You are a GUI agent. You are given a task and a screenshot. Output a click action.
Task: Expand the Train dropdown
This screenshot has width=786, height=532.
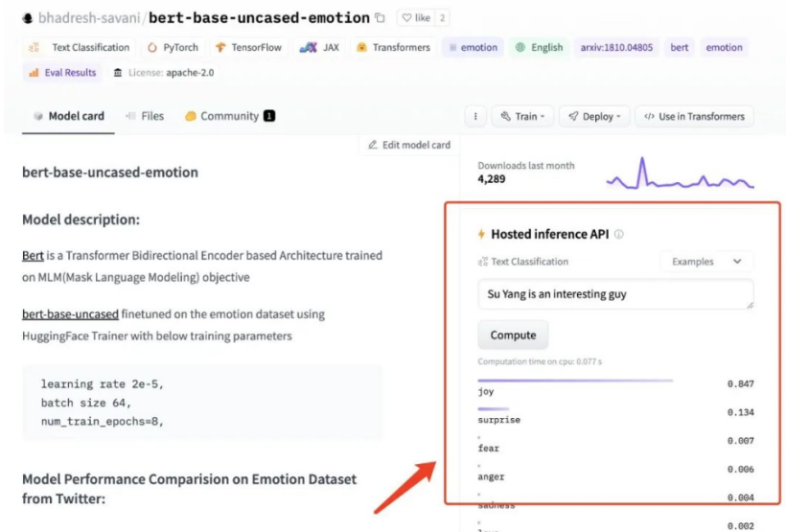click(x=522, y=117)
